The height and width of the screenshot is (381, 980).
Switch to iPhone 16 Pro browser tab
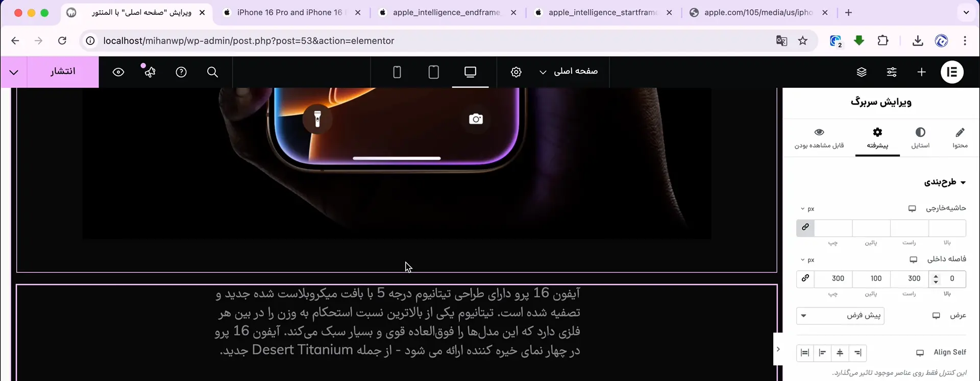tap(290, 13)
